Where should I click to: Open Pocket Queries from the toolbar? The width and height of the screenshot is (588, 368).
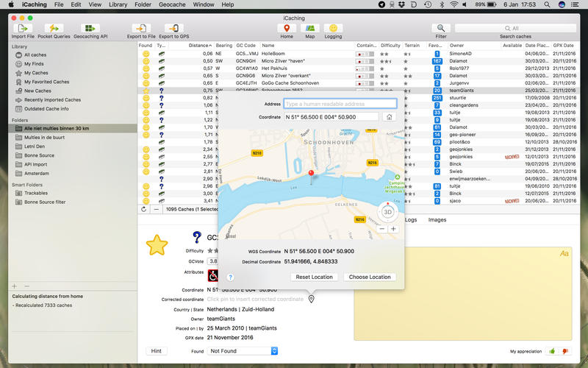[x=54, y=28]
